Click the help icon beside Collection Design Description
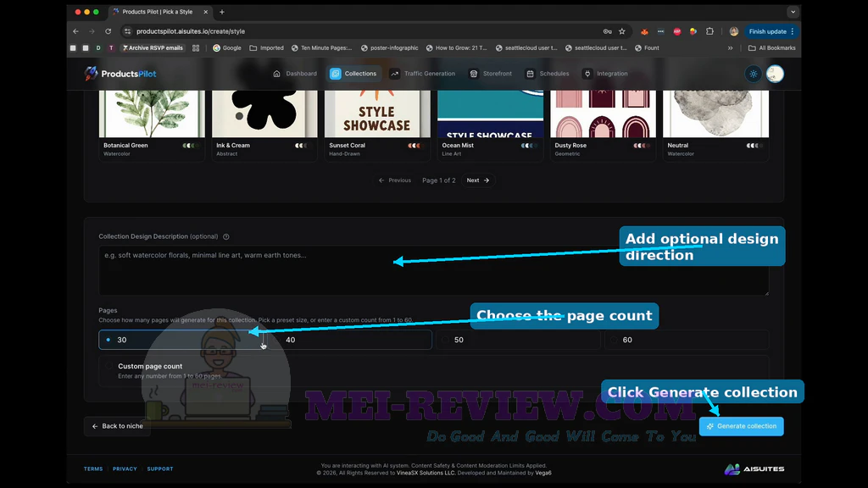Screen dimensions: 868x488 coord(225,237)
